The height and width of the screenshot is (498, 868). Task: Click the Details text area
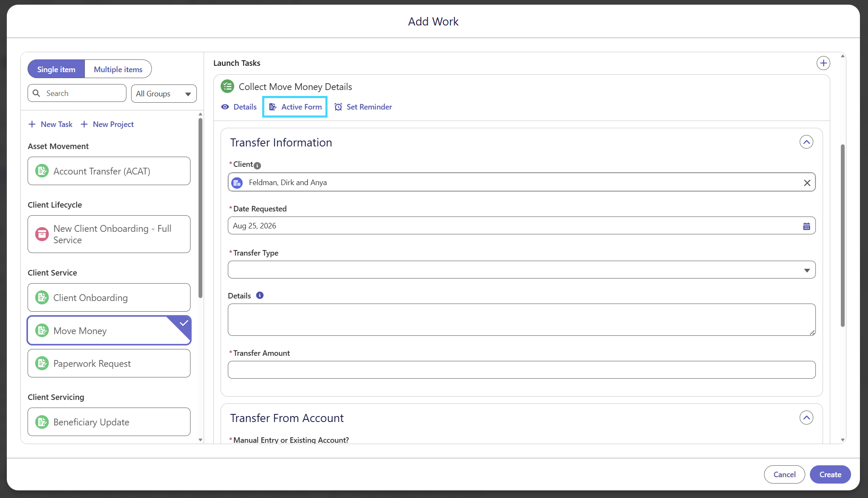point(521,320)
